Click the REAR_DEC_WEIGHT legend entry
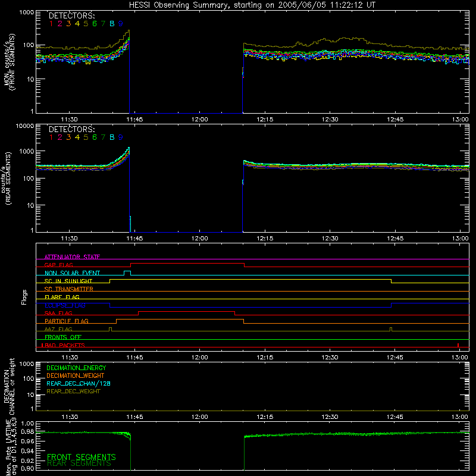 pos(73,392)
